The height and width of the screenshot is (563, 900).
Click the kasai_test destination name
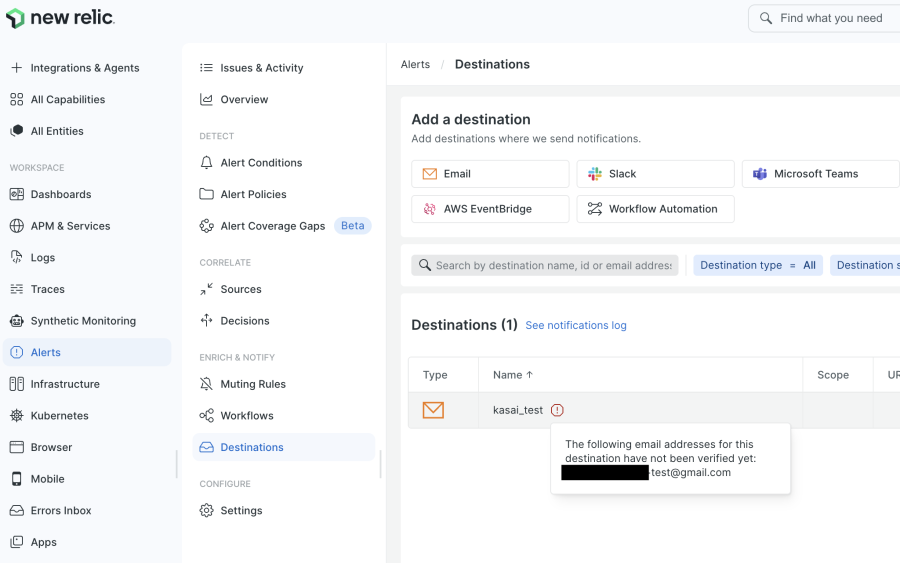518,410
